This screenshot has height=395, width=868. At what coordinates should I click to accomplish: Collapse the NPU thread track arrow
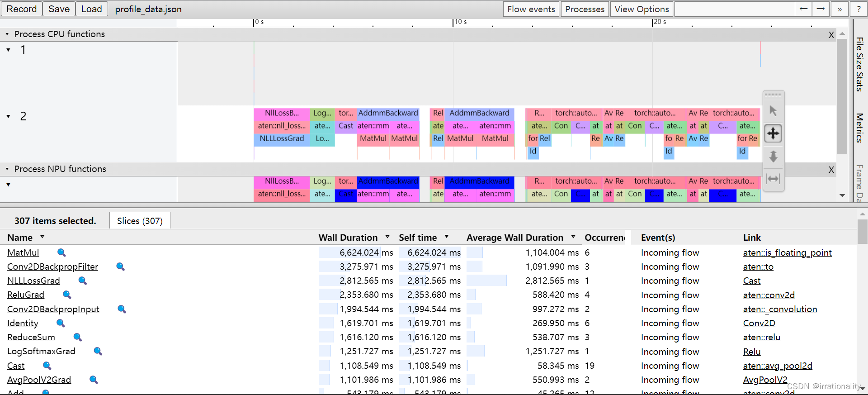(8, 185)
